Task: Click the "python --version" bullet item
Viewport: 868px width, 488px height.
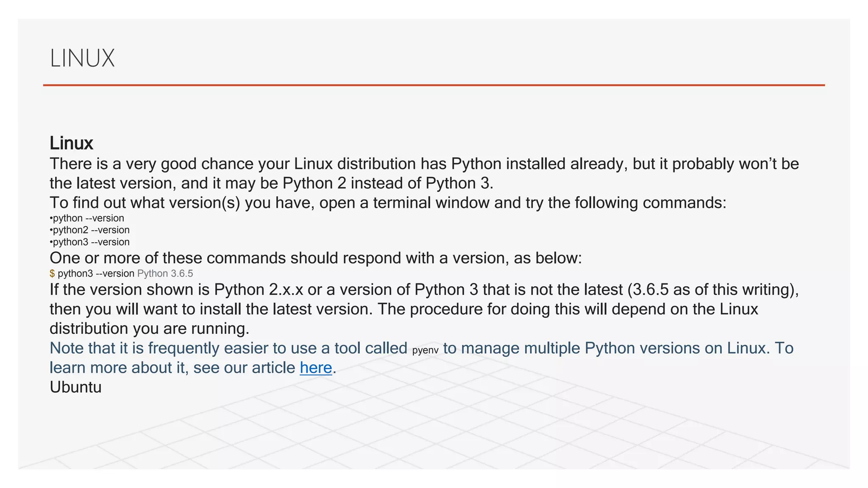Action: pos(88,218)
